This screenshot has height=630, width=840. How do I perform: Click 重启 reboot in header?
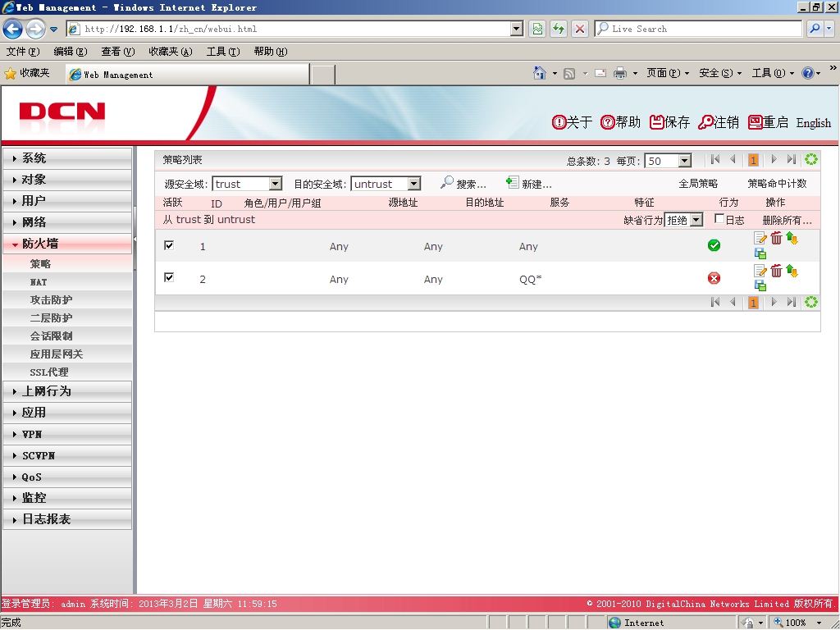pos(768,122)
